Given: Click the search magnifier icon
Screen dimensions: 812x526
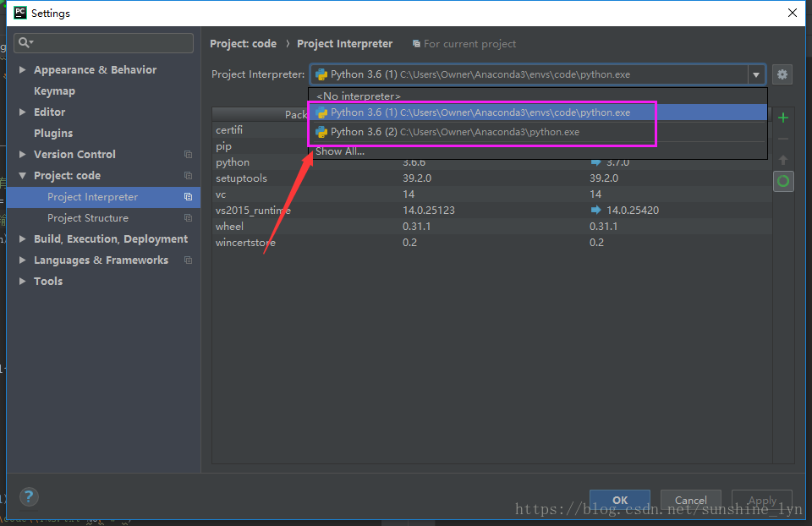Looking at the screenshot, I should pyautogui.click(x=25, y=42).
